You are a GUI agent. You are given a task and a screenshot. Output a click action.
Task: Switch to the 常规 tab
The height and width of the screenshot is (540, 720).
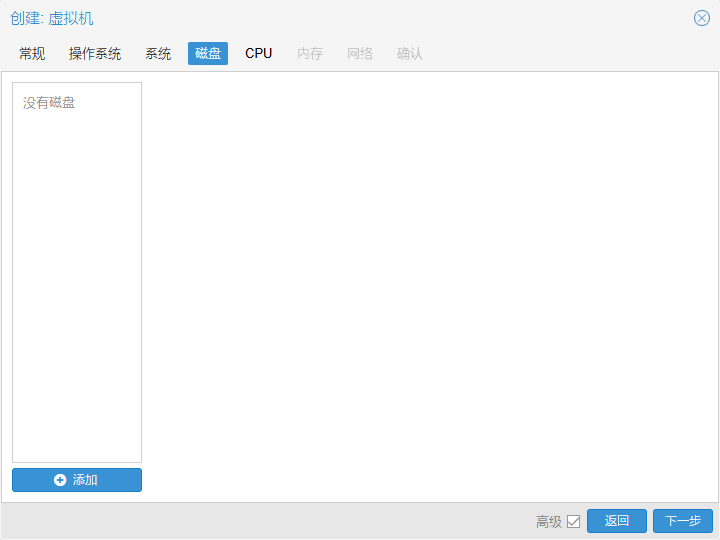(32, 53)
